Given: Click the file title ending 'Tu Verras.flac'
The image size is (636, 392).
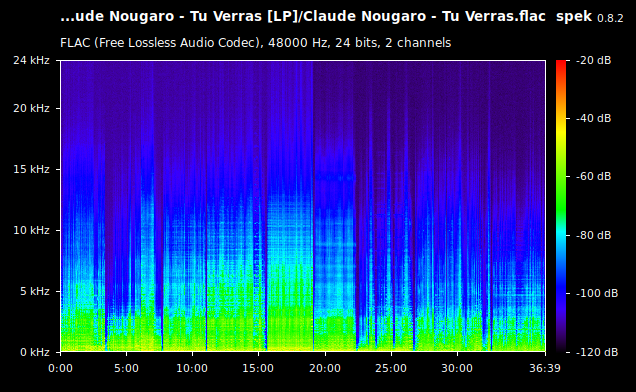Looking at the screenshot, I should (303, 16).
